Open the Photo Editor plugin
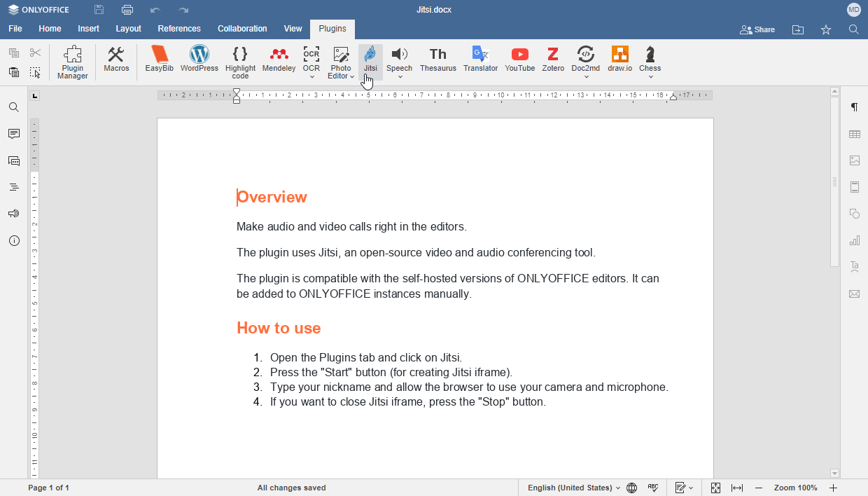This screenshot has height=496, width=868. click(x=341, y=62)
